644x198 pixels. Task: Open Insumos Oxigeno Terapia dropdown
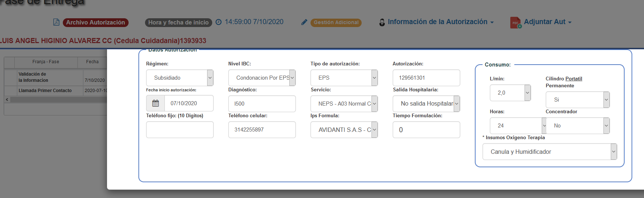coord(550,152)
